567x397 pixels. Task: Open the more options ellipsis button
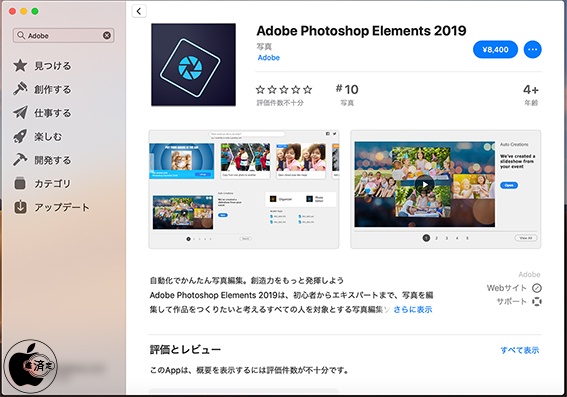(533, 49)
